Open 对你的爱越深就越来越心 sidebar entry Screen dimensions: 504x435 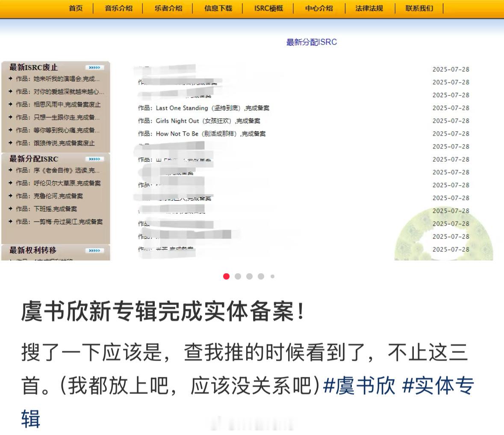coord(60,92)
